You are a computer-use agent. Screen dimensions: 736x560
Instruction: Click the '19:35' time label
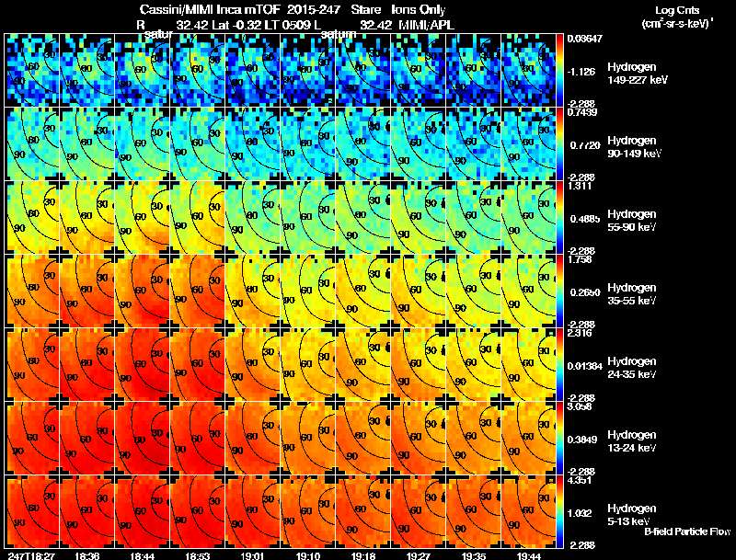(473, 556)
